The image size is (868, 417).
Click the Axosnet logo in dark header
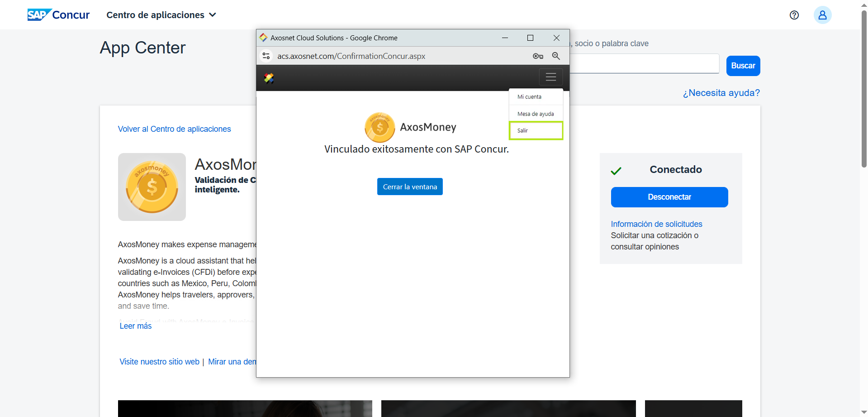[269, 78]
